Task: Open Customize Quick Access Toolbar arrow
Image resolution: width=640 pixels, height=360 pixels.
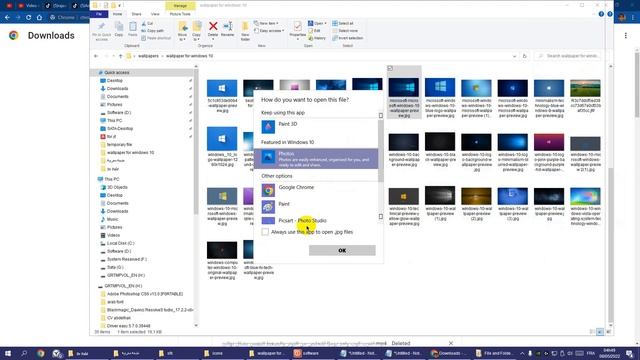Action: 120,5
